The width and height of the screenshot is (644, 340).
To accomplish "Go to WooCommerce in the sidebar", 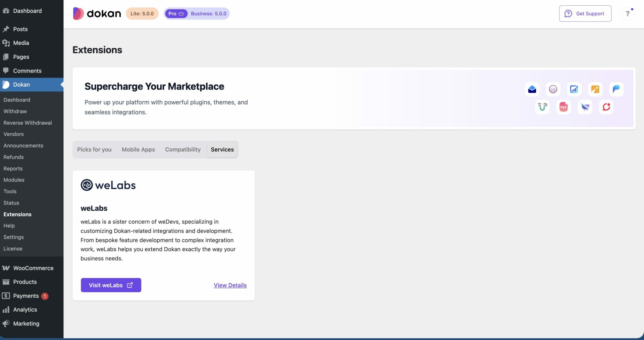I will point(33,268).
